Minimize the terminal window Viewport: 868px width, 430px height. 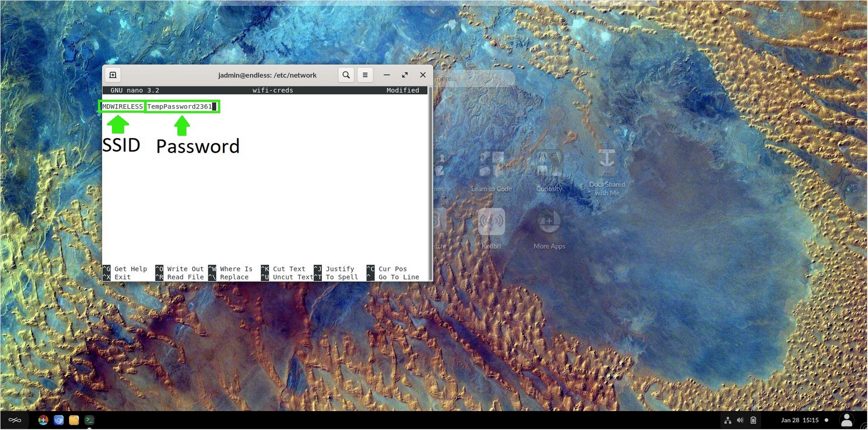pyautogui.click(x=387, y=75)
